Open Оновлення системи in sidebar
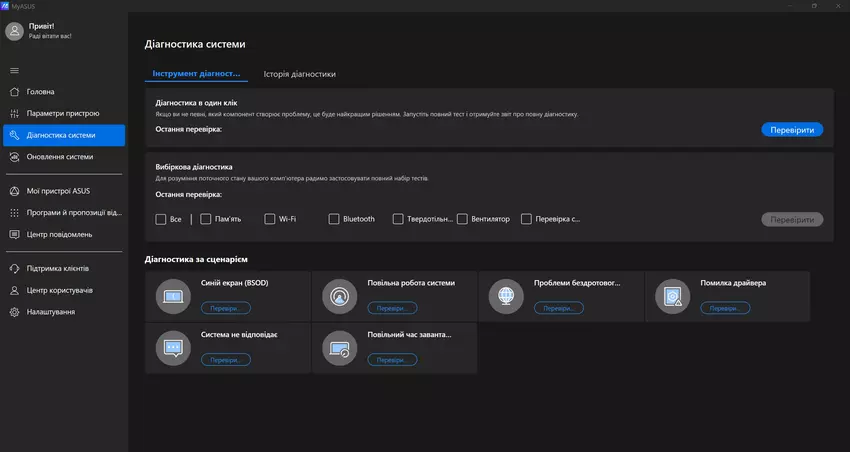850x452 pixels. click(x=60, y=157)
